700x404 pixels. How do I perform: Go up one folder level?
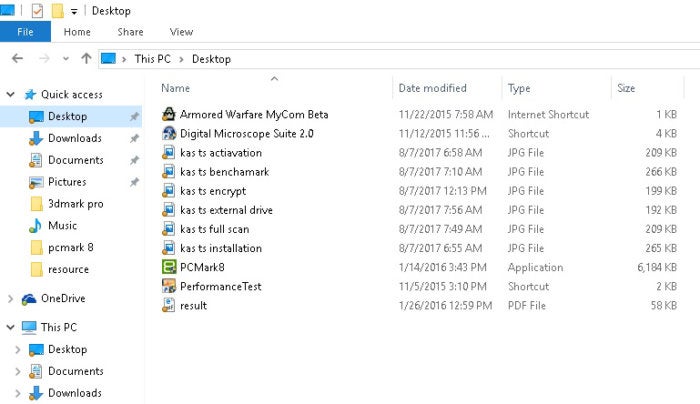[86, 58]
